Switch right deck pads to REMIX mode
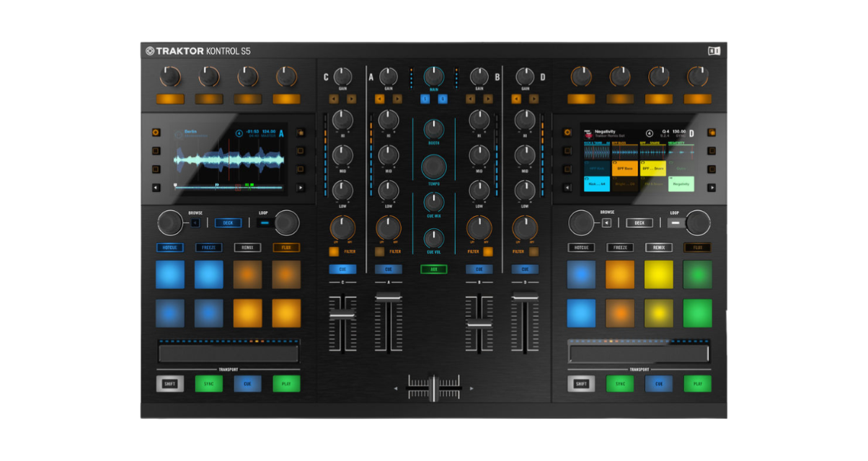This screenshot has width=868, height=461. (658, 247)
